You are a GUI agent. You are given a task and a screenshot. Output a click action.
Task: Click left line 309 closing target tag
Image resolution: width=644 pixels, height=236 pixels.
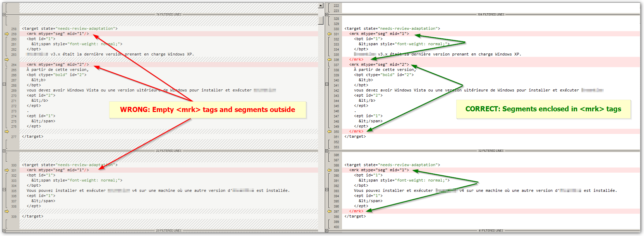pos(33,216)
